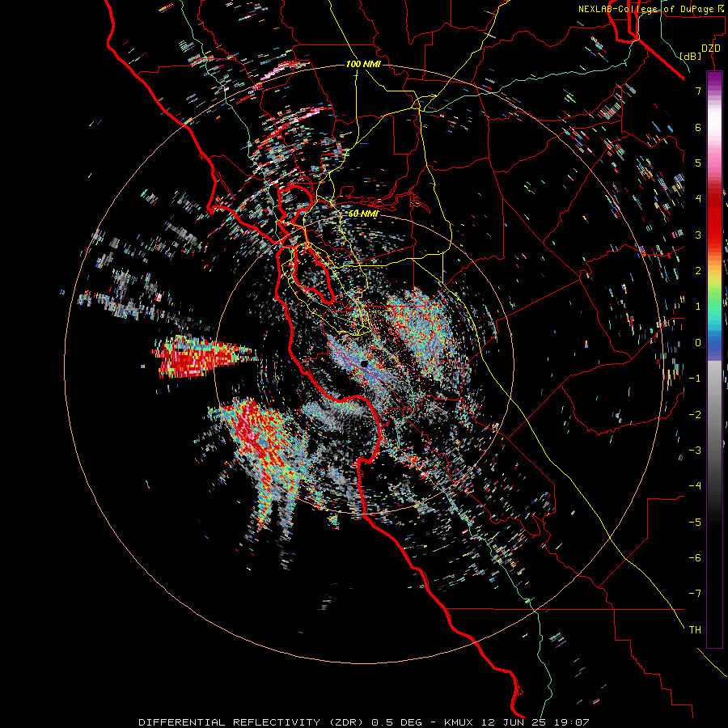Click the scale value 1 on legend

coord(698,307)
